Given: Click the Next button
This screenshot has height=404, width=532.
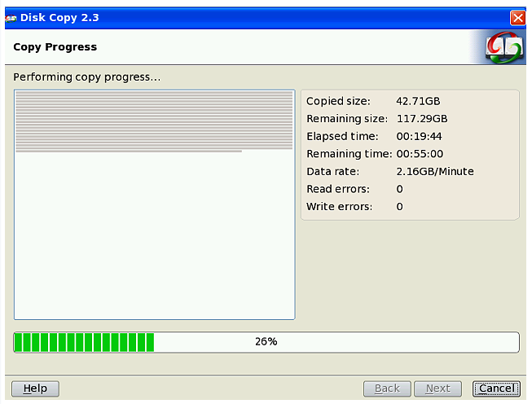Looking at the screenshot, I should [438, 389].
